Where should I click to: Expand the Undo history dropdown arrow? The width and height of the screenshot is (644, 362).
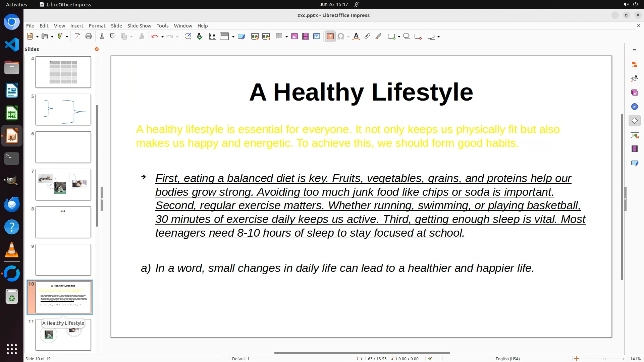(x=162, y=37)
